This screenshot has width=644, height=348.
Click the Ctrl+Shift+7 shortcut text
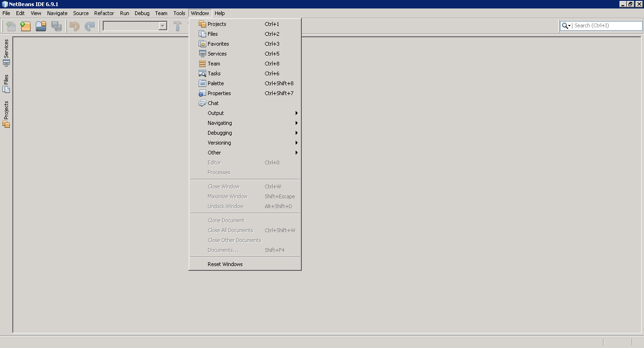279,93
